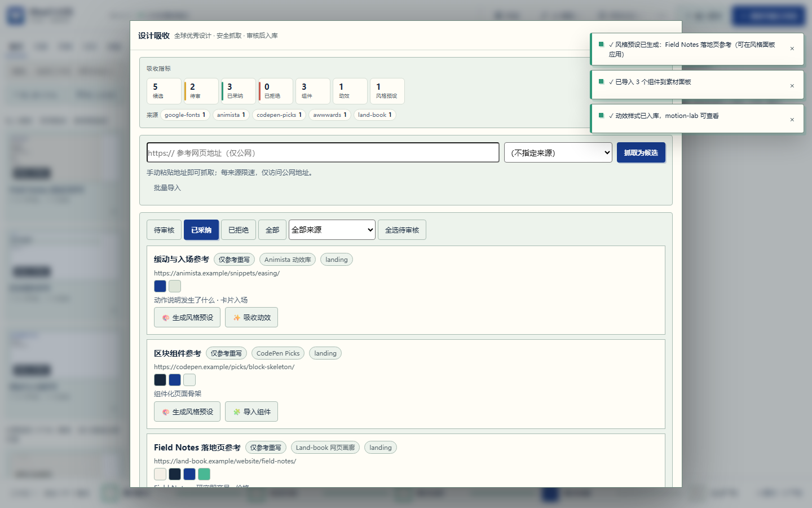Click 生成风格预设 in the 缓动与入场参考 card
812x508 pixels.
coord(187,317)
